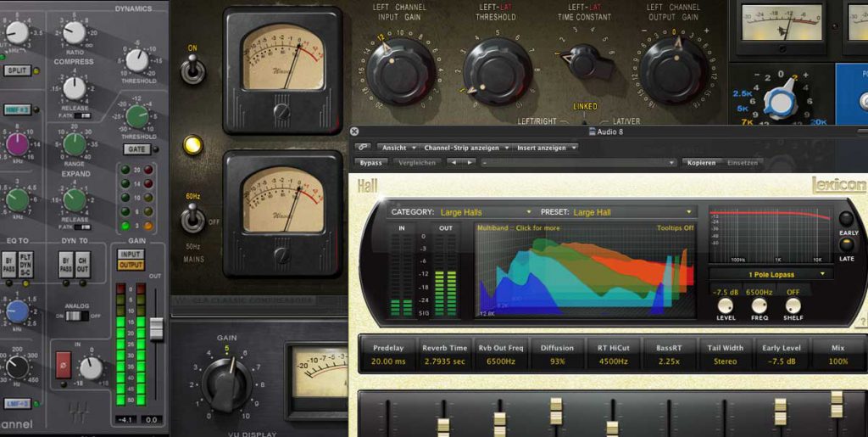Toggle the SPLIT button
Viewport: 868px width, 437px height.
click(x=18, y=70)
